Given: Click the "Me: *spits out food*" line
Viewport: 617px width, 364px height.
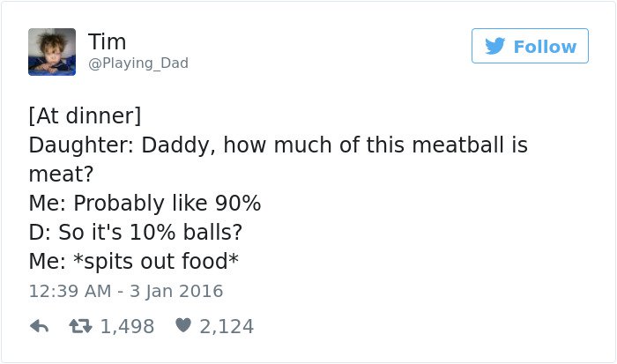Looking at the screenshot, I should 136,261.
